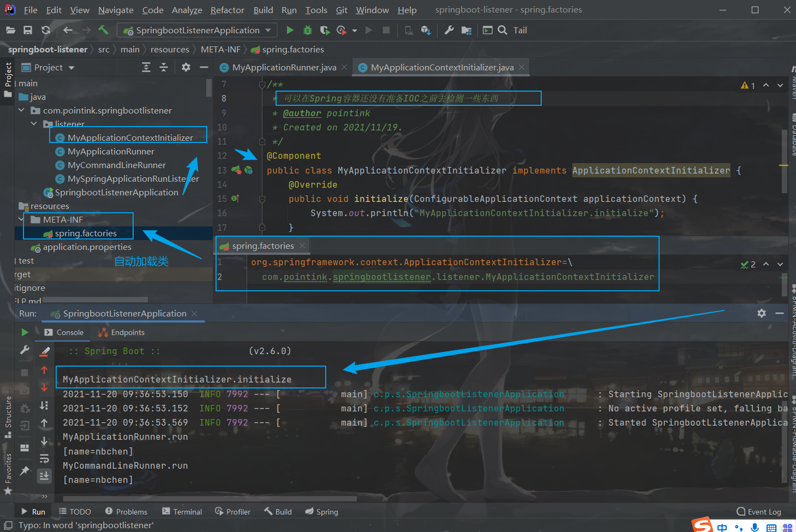This screenshot has height=532, width=796.
Task: Click the Save All toolbar icon
Action: point(28,31)
